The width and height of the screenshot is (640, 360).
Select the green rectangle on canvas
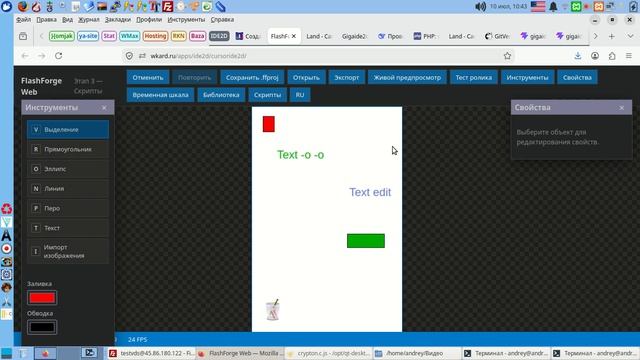click(366, 241)
